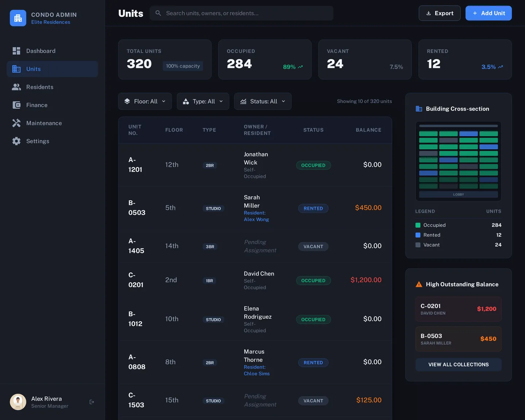Open the Dashboard section via sidebar icon

16,51
